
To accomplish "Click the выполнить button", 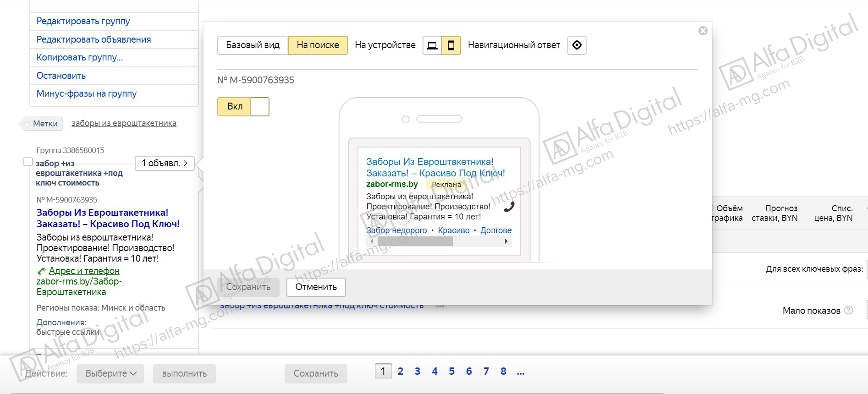I will click(184, 373).
